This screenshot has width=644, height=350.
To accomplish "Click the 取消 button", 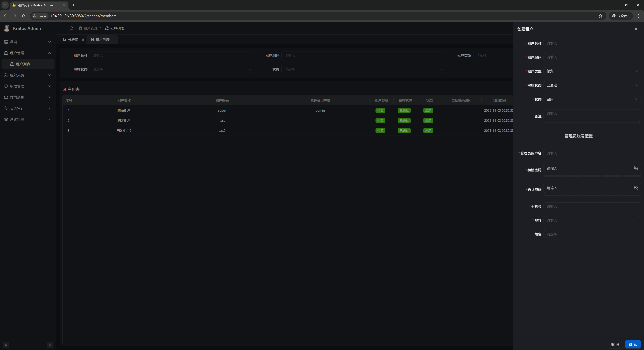I will [615, 344].
